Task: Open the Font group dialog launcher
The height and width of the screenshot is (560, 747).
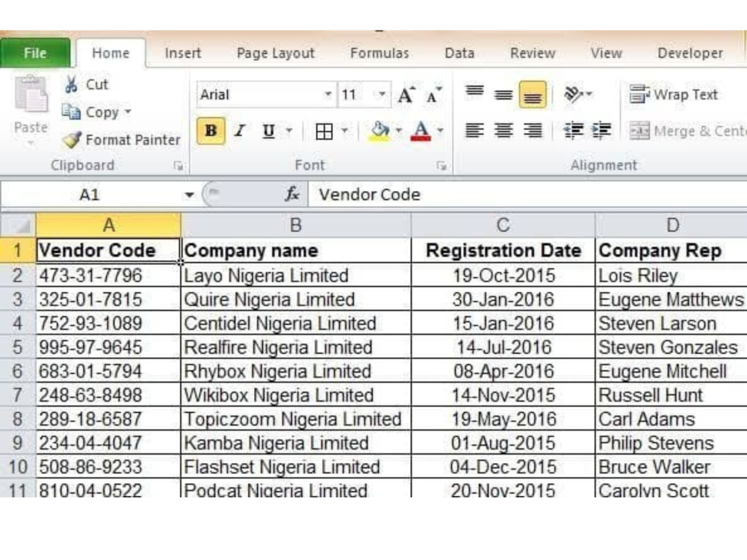Action: [x=441, y=166]
